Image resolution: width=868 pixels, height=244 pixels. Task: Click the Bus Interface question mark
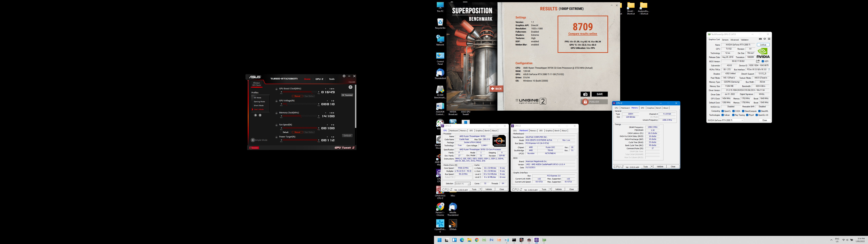tap(769, 70)
